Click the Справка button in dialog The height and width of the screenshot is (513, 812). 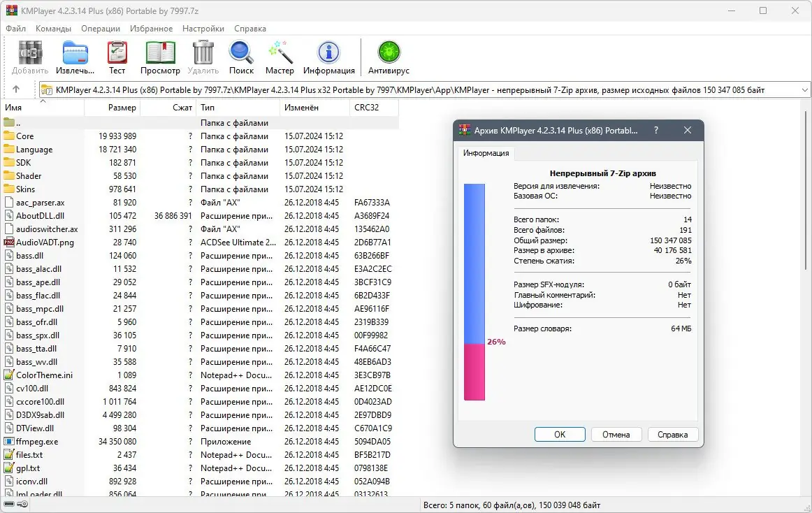tap(673, 434)
